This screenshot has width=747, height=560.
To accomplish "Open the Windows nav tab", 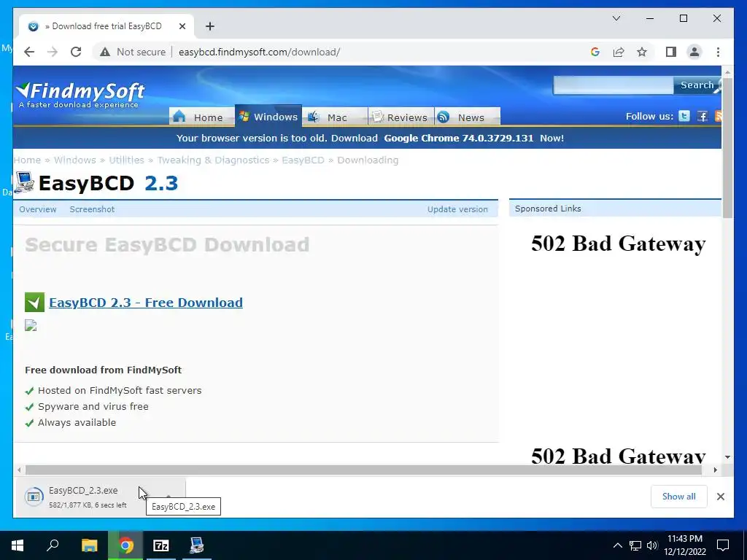I will tap(268, 116).
